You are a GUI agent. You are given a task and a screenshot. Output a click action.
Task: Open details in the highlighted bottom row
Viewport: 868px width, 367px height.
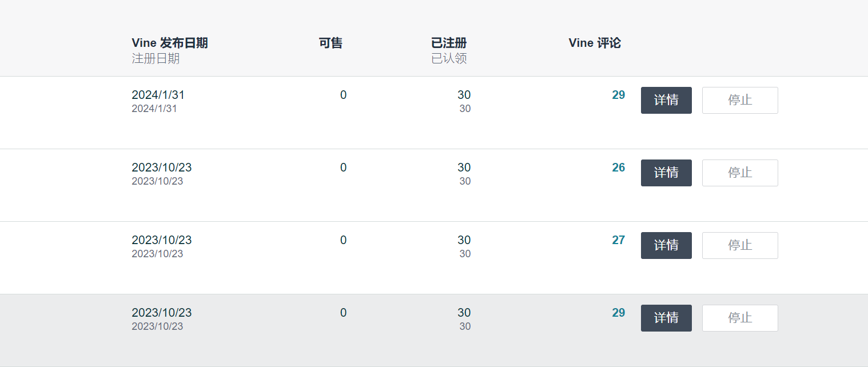click(x=666, y=318)
